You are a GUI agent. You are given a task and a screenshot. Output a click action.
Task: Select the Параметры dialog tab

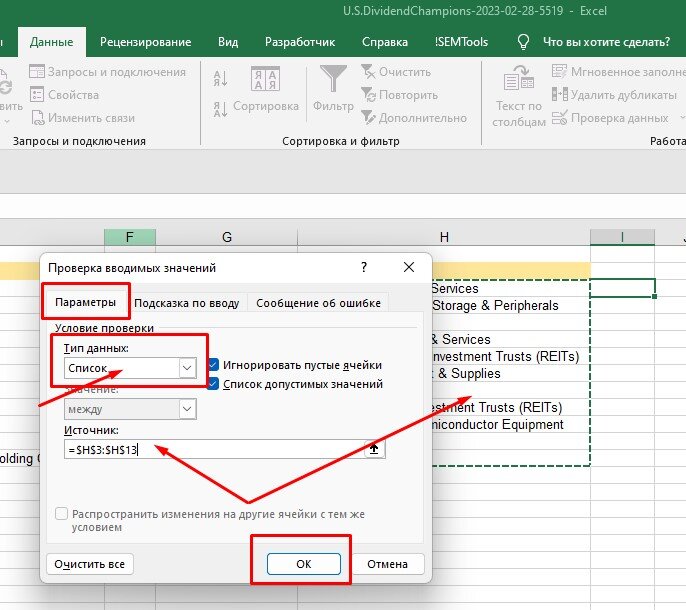[x=85, y=302]
